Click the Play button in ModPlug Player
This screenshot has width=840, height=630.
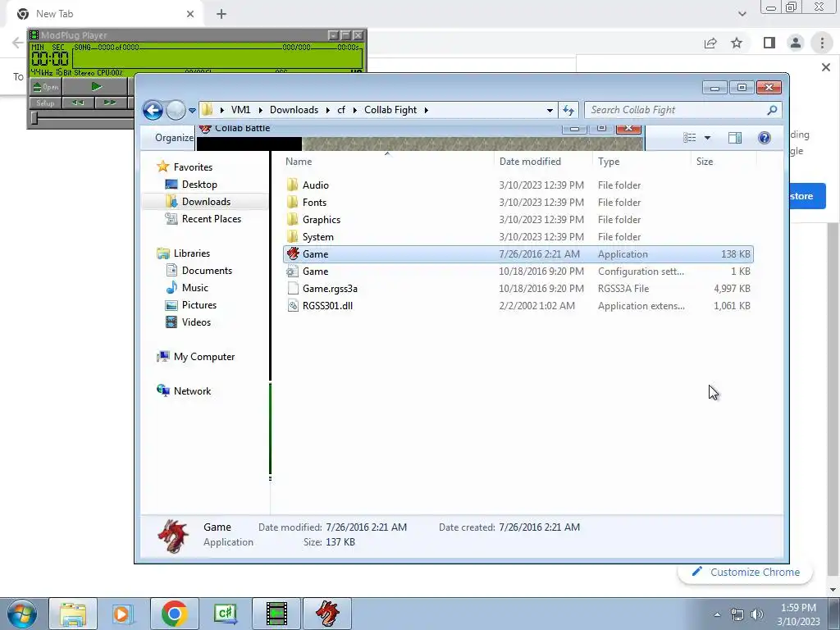[96, 87]
